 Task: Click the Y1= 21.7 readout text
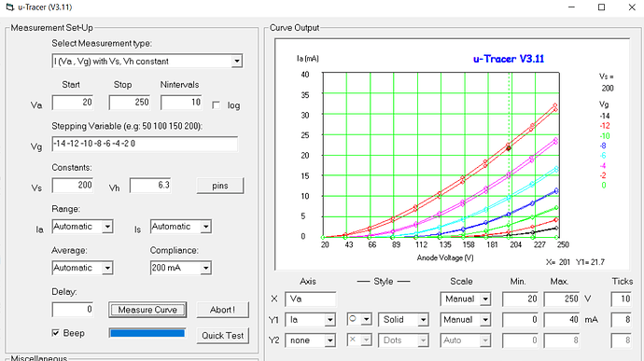[x=590, y=262]
